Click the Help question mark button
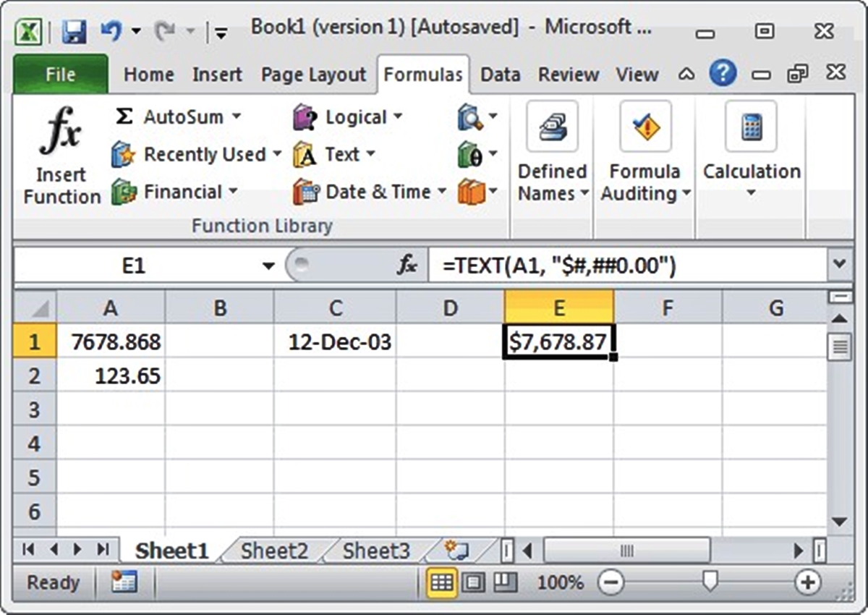The width and height of the screenshot is (868, 615). (x=723, y=73)
